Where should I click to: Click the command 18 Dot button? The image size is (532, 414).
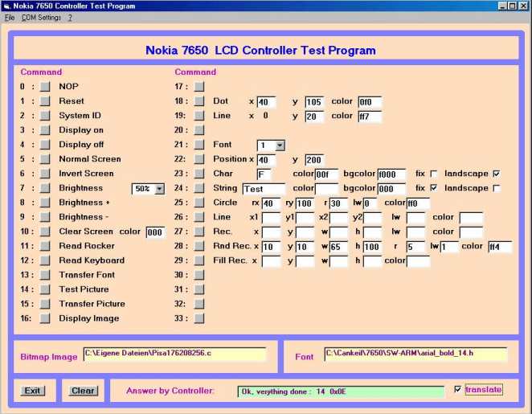(199, 101)
